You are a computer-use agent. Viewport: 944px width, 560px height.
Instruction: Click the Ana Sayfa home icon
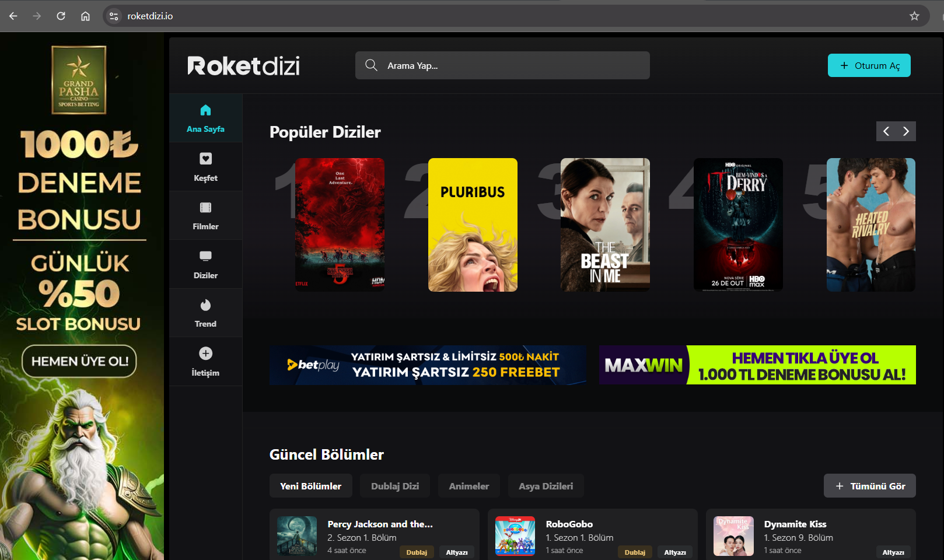click(x=205, y=110)
